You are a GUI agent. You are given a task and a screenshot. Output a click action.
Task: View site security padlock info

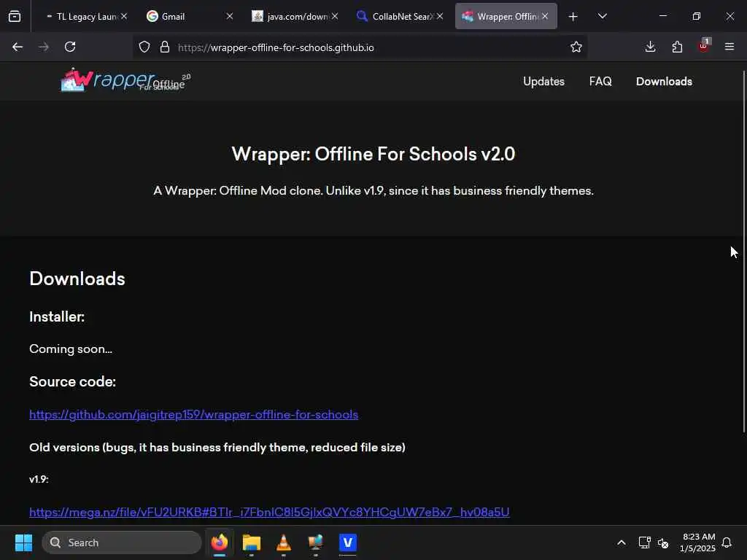pyautogui.click(x=165, y=47)
